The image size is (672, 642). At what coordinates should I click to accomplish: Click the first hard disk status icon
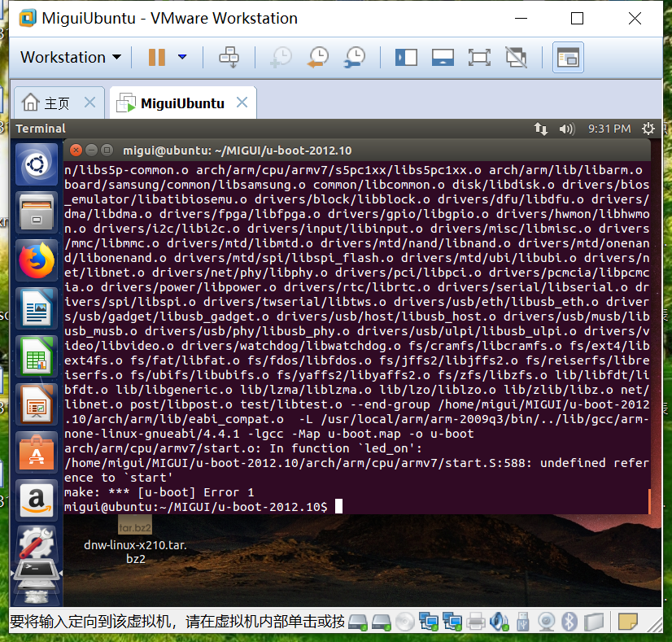point(358,622)
